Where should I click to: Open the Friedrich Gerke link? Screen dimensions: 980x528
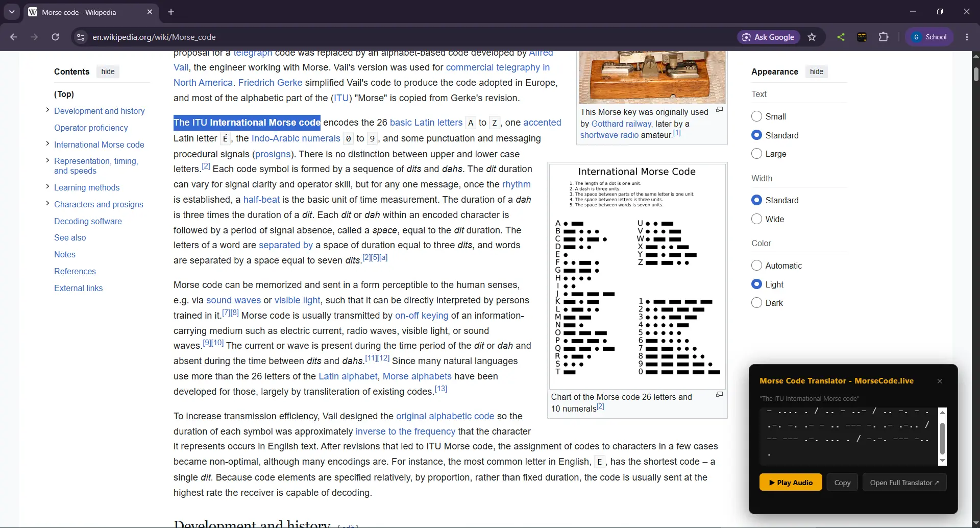pyautogui.click(x=270, y=83)
